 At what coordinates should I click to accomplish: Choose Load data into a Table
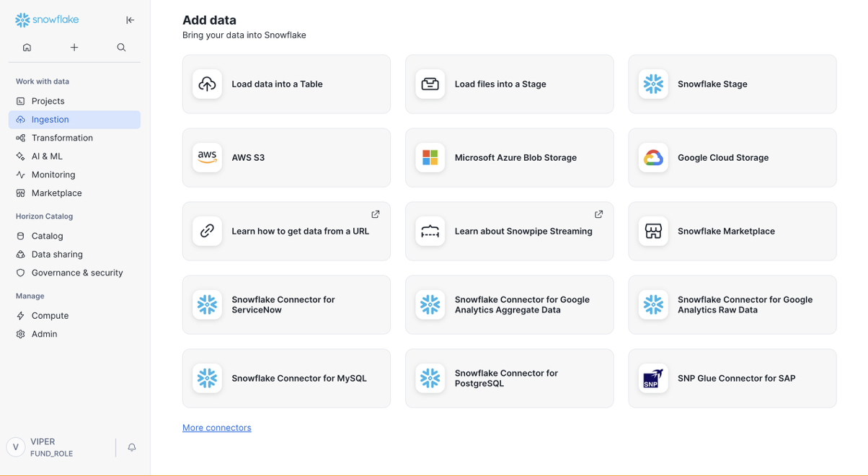286,84
